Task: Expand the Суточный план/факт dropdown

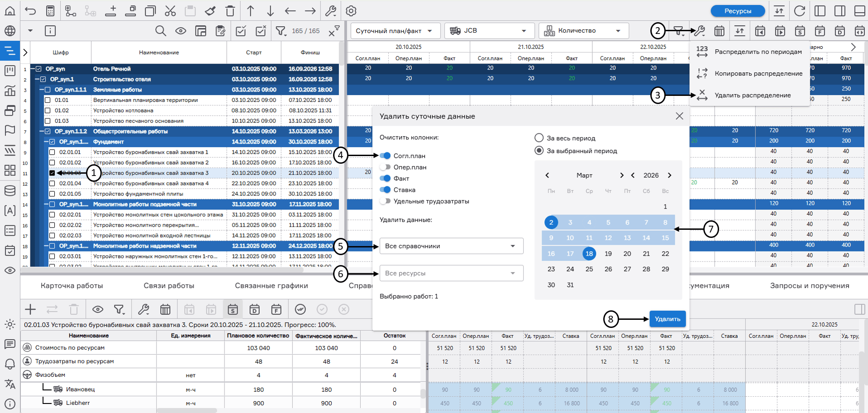Action: click(395, 31)
